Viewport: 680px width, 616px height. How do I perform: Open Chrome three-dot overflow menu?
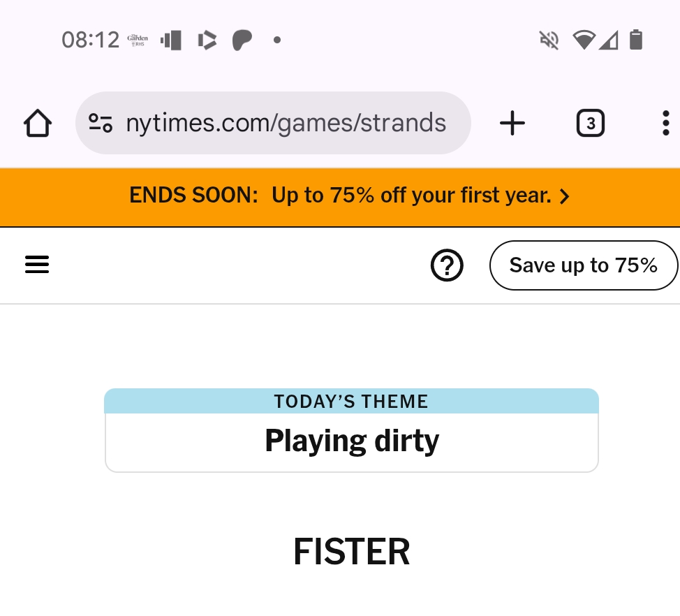pyautogui.click(x=665, y=124)
